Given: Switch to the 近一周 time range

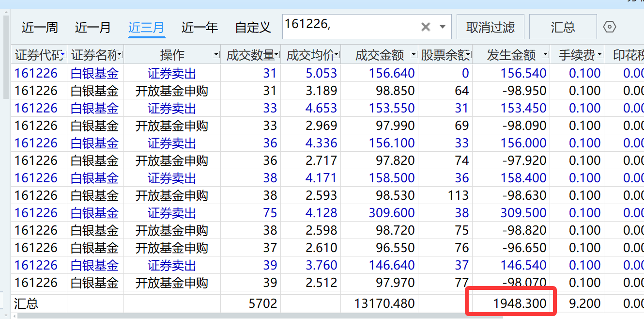Looking at the screenshot, I should click(40, 28).
